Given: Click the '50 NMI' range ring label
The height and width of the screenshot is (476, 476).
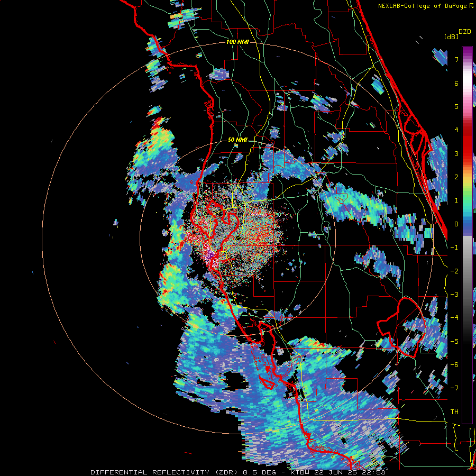Looking at the screenshot, I should pos(237,140).
